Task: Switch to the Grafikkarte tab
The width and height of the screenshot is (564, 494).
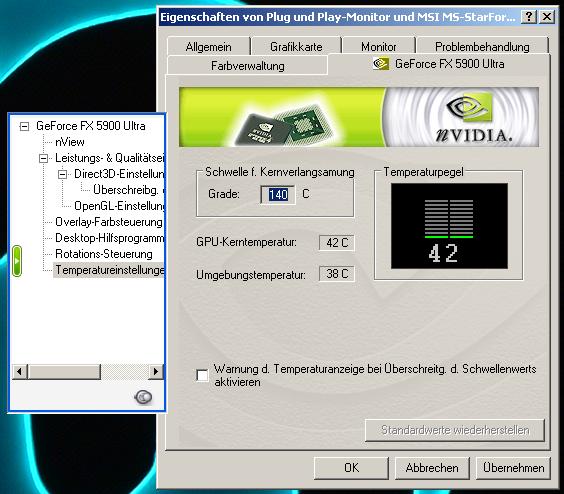Action: point(296,46)
